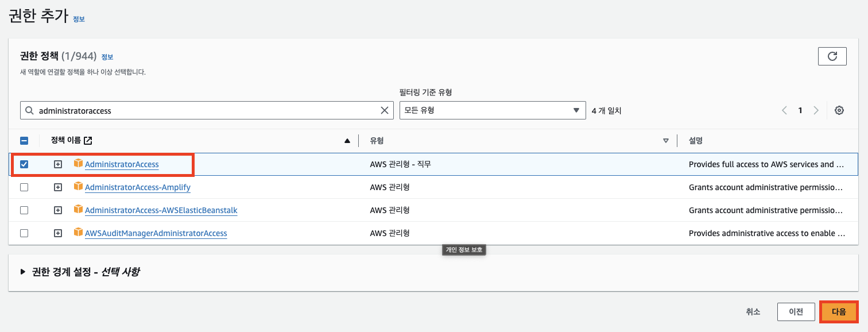Click the 다음 button
Image resolution: width=868 pixels, height=332 pixels.
839,312
